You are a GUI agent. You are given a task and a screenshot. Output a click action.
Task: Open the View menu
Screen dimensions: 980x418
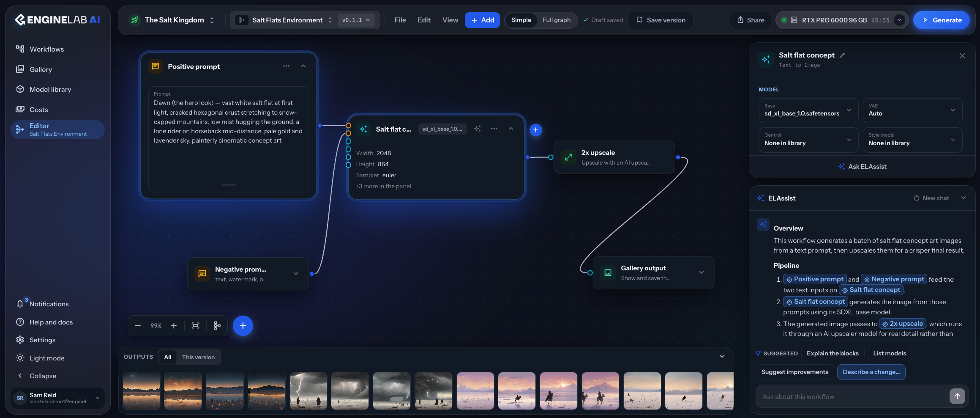(450, 20)
